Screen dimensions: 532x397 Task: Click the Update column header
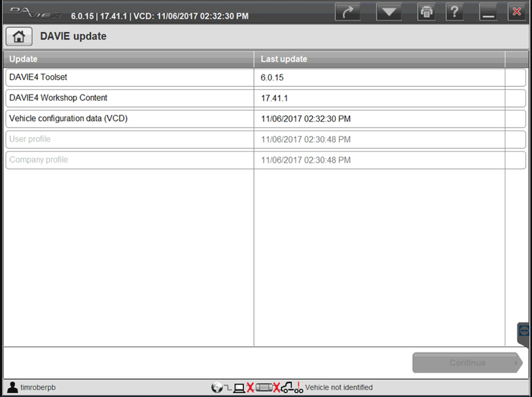(x=129, y=59)
